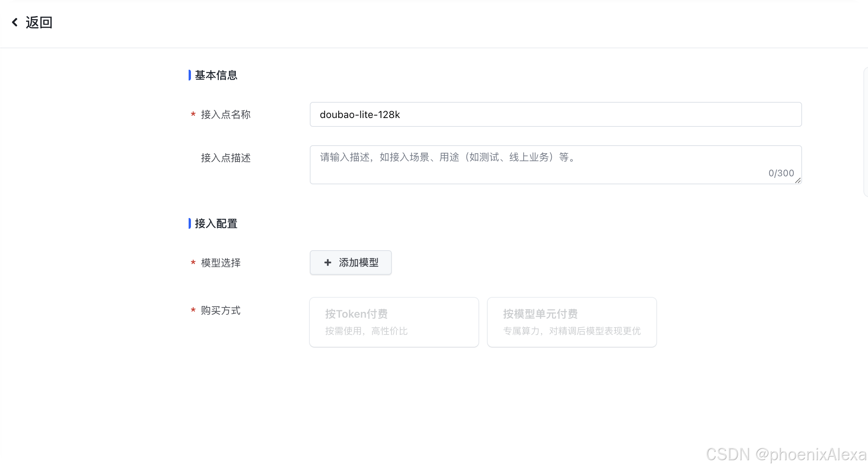868x469 pixels.
Task: Choose the 按模型单元付费 purchase option
Action: [x=572, y=322]
